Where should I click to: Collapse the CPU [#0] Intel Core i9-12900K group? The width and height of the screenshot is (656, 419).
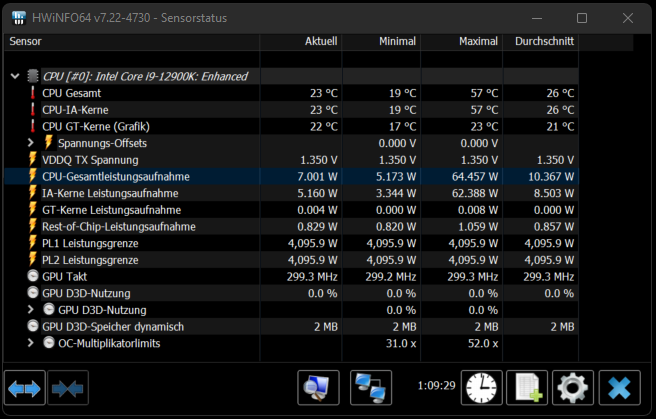pos(15,76)
